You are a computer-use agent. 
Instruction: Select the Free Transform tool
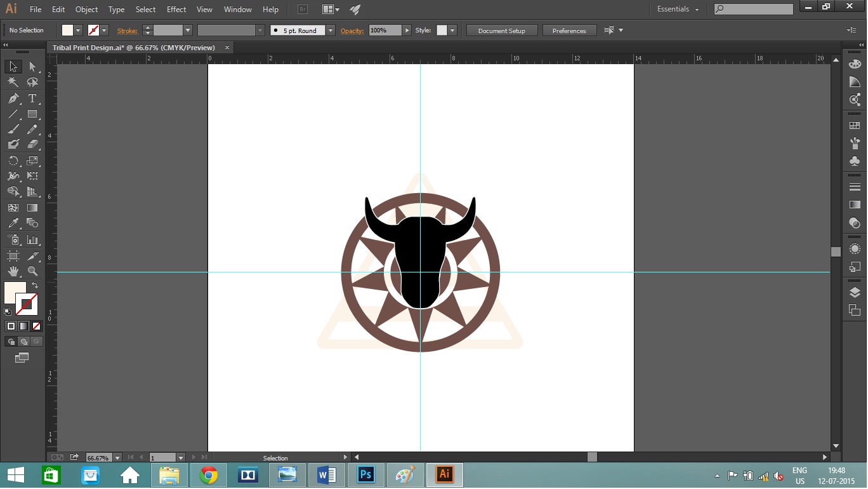[32, 176]
